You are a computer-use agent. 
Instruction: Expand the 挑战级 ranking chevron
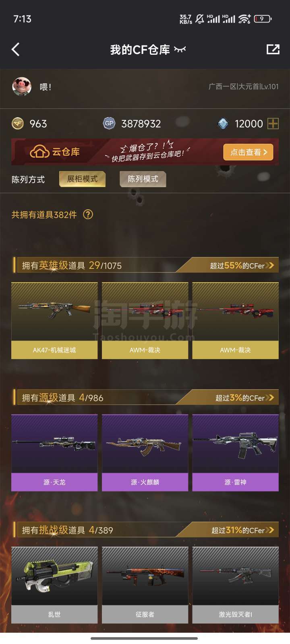[x=270, y=530]
